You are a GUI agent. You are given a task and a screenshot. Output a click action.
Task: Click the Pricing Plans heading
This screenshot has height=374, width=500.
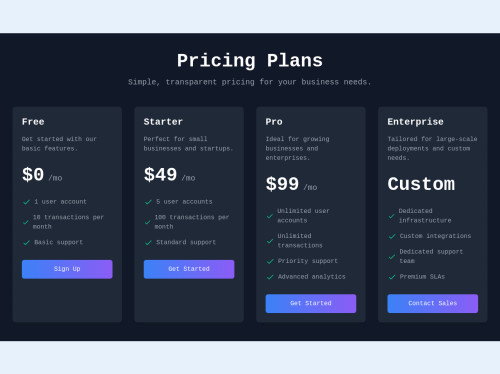[x=250, y=61]
